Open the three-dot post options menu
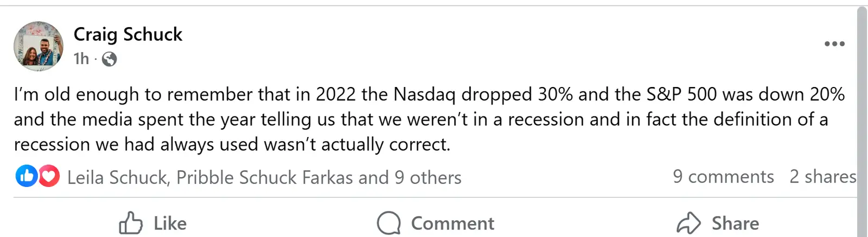This screenshot has height=237, width=868. click(834, 44)
